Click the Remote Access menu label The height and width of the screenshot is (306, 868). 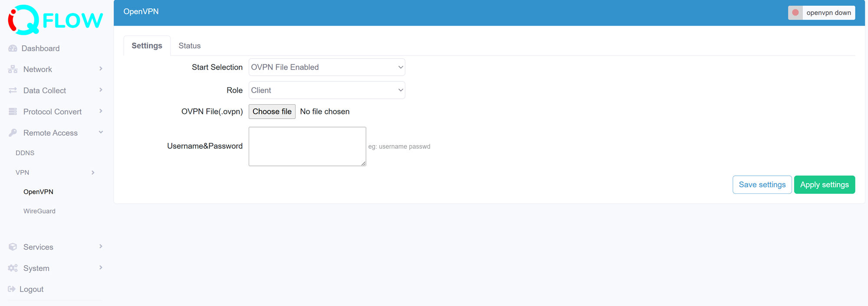point(50,133)
